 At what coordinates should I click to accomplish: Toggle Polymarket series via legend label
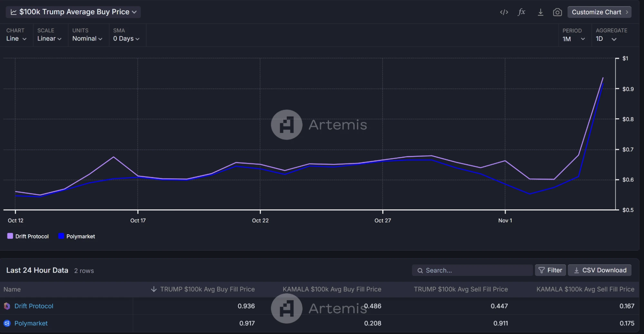click(x=81, y=237)
